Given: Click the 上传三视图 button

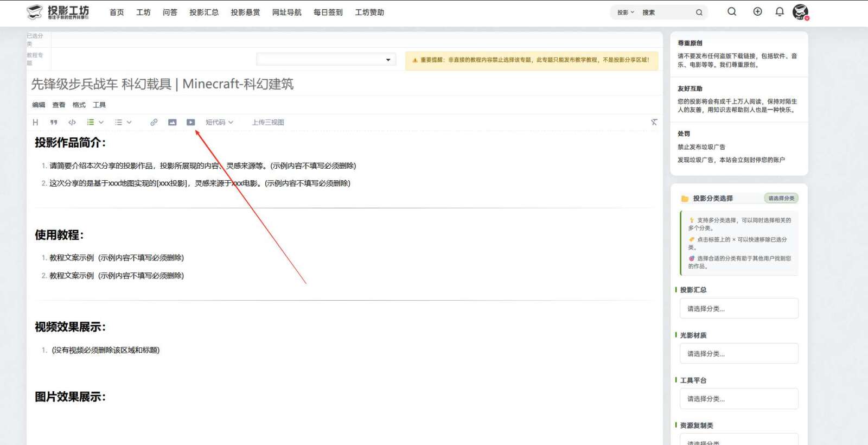Looking at the screenshot, I should click(x=268, y=122).
